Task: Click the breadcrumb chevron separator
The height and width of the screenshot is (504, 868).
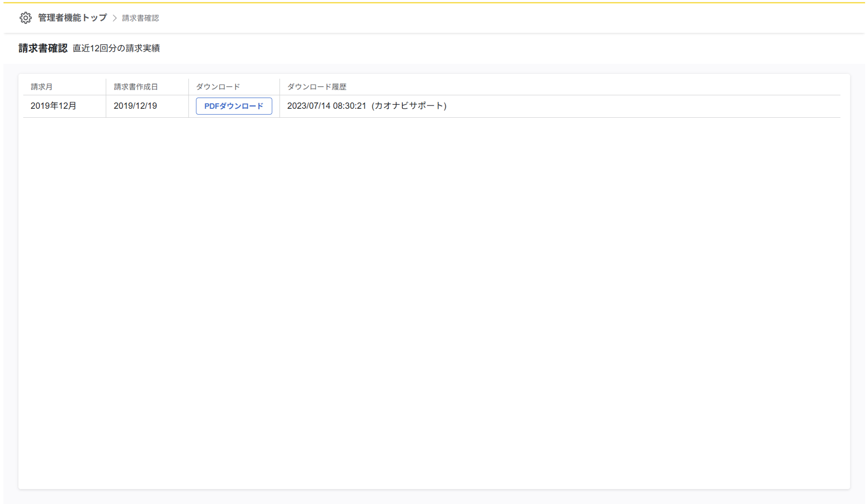Action: coord(115,18)
